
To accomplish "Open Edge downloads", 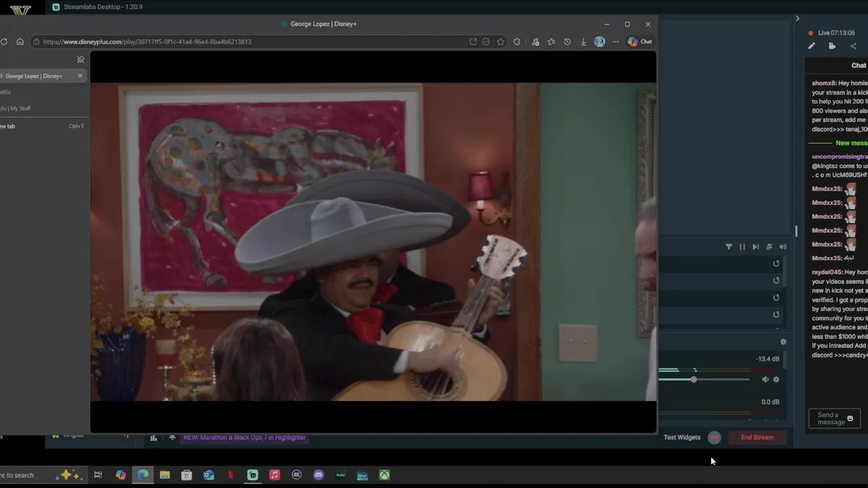I will [x=583, y=41].
